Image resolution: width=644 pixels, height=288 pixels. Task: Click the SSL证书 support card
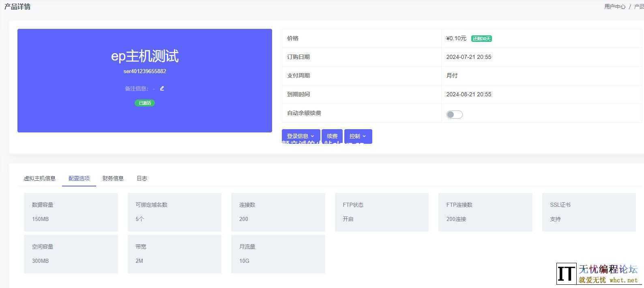[589, 212]
